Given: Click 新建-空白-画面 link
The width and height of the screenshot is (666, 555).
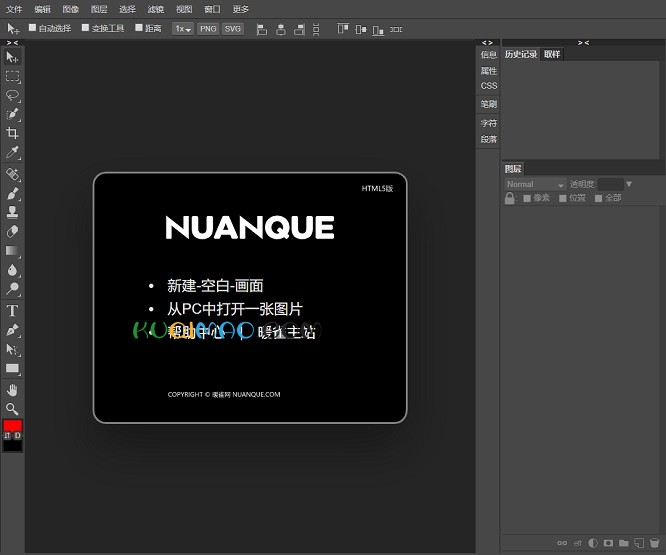Looking at the screenshot, I should [215, 286].
